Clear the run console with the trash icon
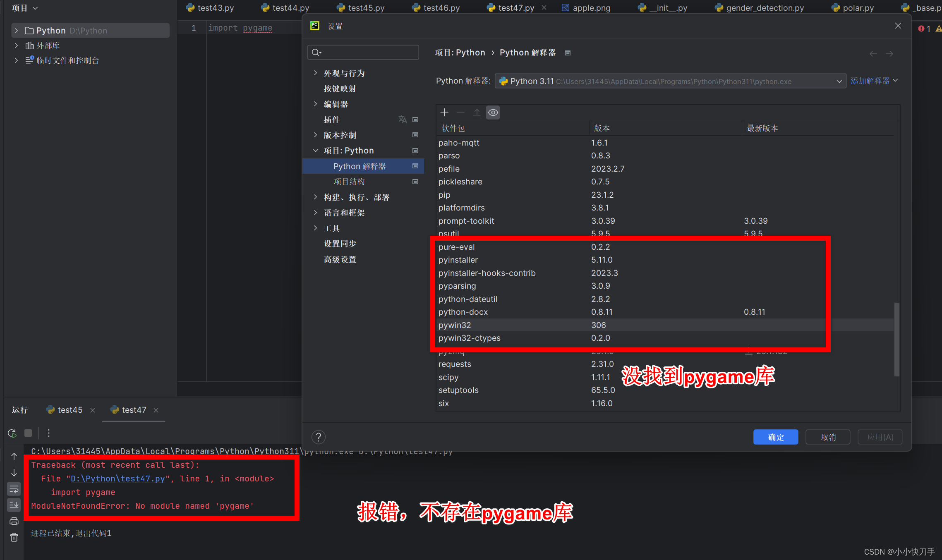942x560 pixels. coord(14,537)
